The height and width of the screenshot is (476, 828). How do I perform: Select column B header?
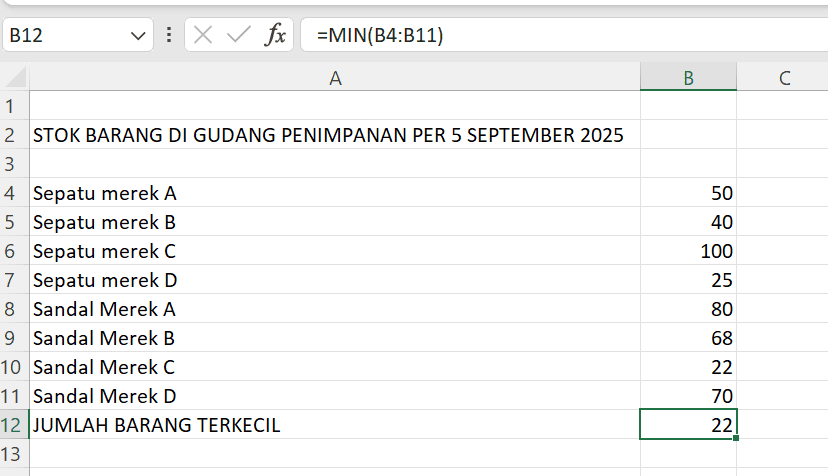688,79
